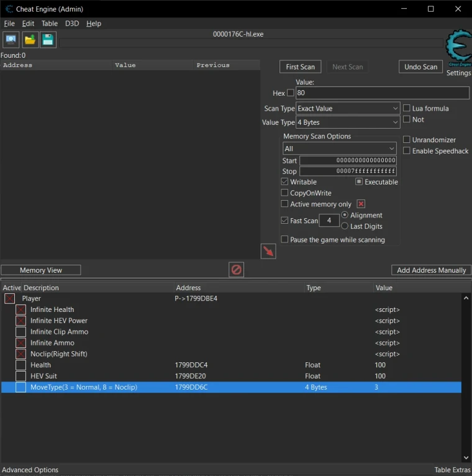Click the Stop address field
This screenshot has width=472, height=476.
click(x=348, y=172)
